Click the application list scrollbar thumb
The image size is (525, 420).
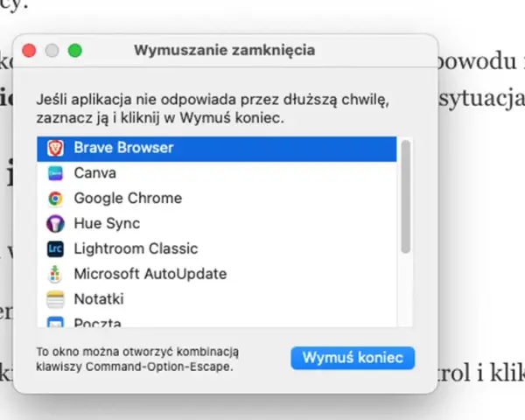click(405, 197)
